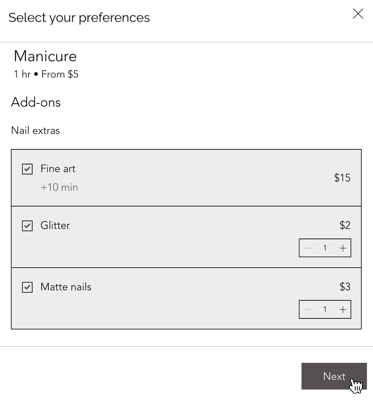Deselect the Matte nails checkbox
This screenshot has width=373, height=400.
pyautogui.click(x=27, y=287)
